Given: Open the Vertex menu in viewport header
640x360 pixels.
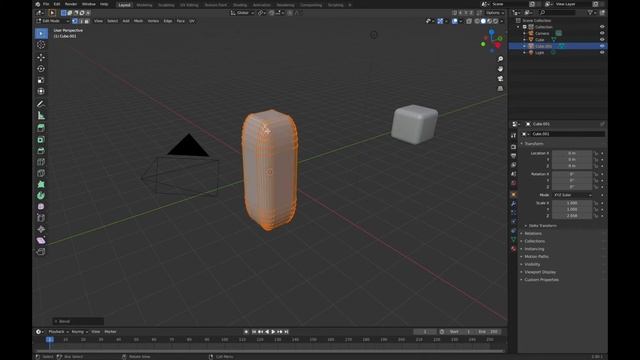Looking at the screenshot, I should (x=153, y=21).
